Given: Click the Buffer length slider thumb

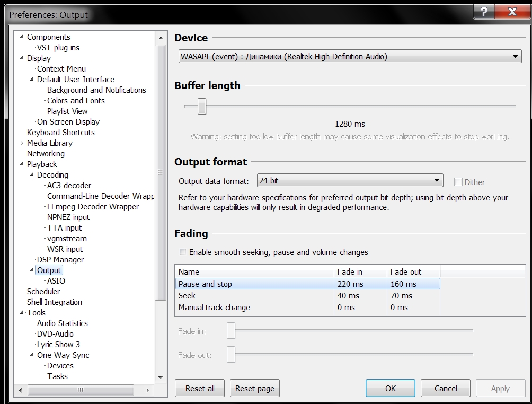Looking at the screenshot, I should [x=201, y=106].
